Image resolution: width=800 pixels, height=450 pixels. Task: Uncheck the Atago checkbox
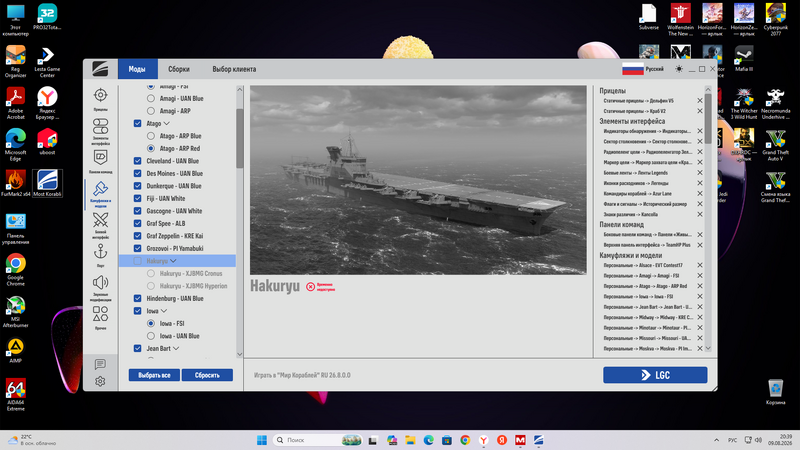(x=137, y=123)
